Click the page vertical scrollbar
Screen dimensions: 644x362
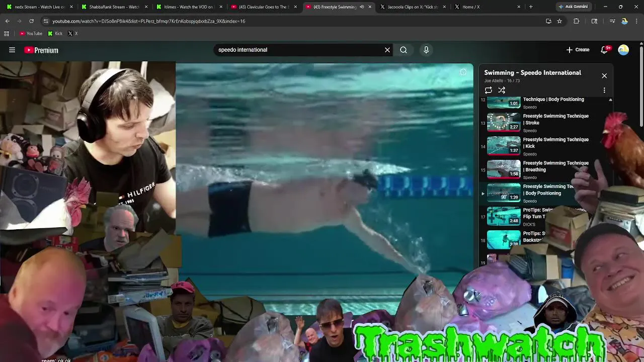pos(641,85)
